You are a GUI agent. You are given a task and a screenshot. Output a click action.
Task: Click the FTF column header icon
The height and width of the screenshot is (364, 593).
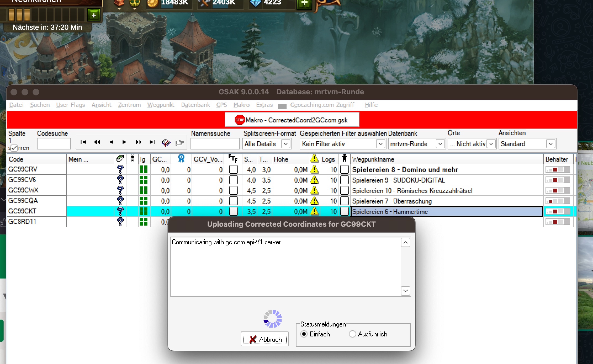tap(233, 159)
